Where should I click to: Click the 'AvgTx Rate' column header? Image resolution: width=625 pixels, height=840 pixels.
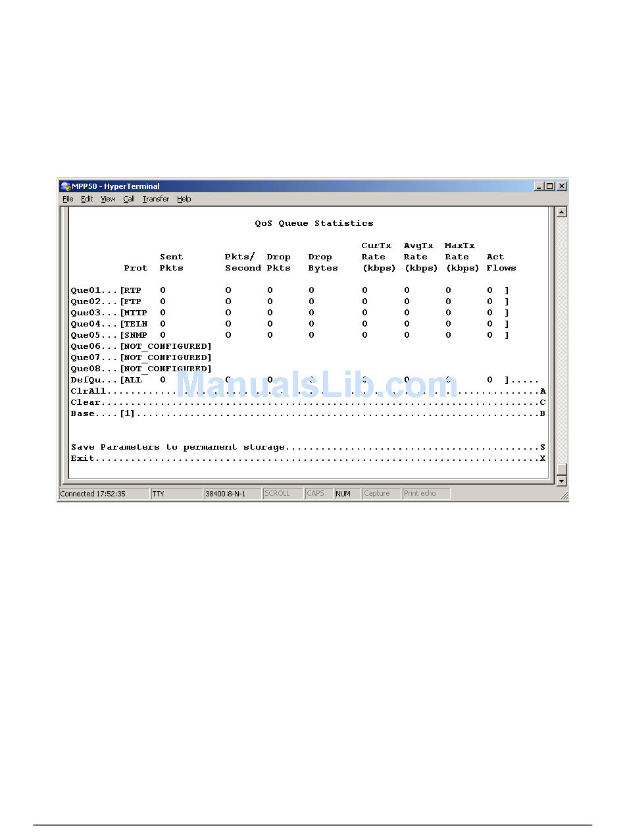[x=421, y=257]
